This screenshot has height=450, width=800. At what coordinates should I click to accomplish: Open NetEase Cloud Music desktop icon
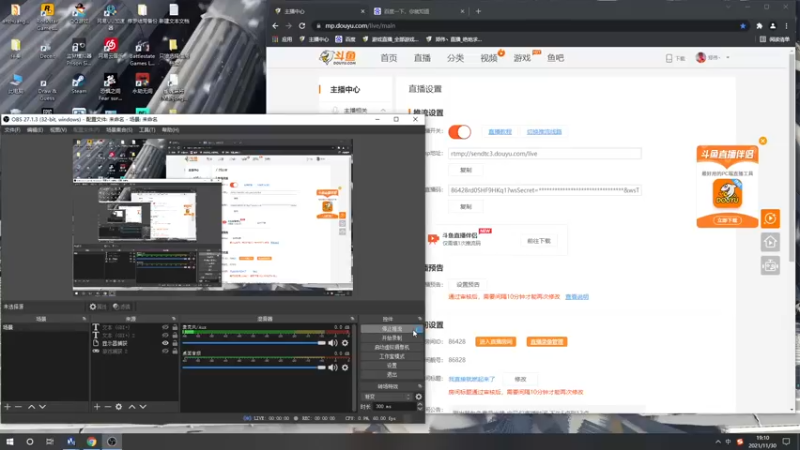pos(109,49)
